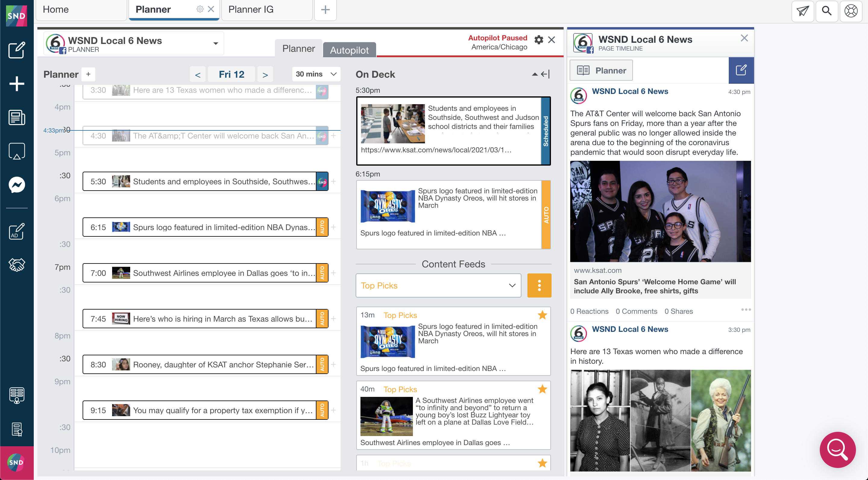Viewport: 868px width, 480px height.
Task: Open the Autopilot settings gear icon
Action: click(x=539, y=40)
